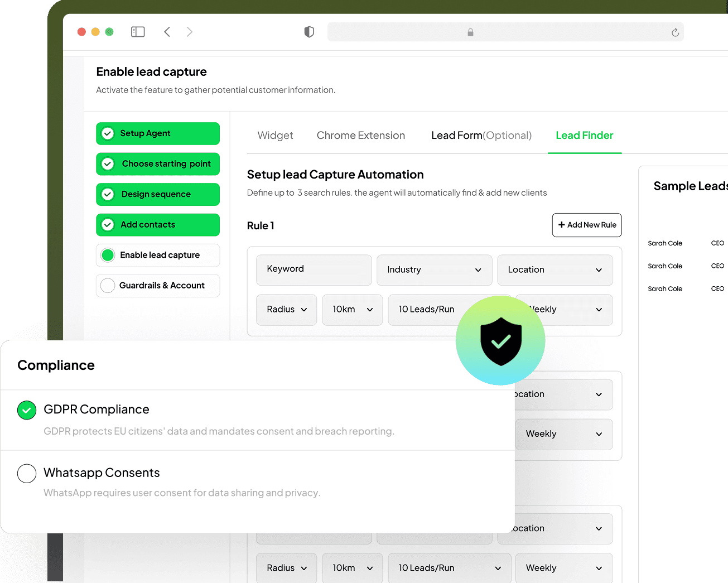Open the 10km dropdown in Rule 1
This screenshot has height=583, width=728.
pyautogui.click(x=353, y=310)
